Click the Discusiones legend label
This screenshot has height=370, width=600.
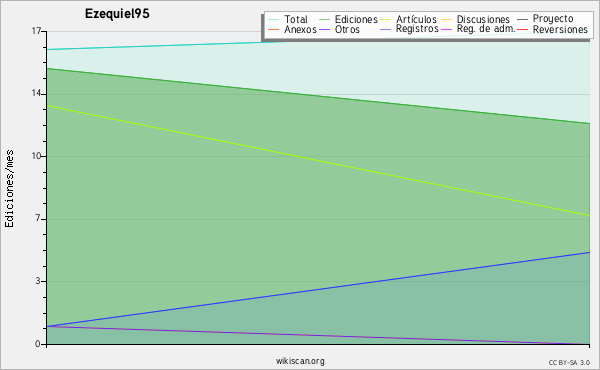[x=483, y=19]
